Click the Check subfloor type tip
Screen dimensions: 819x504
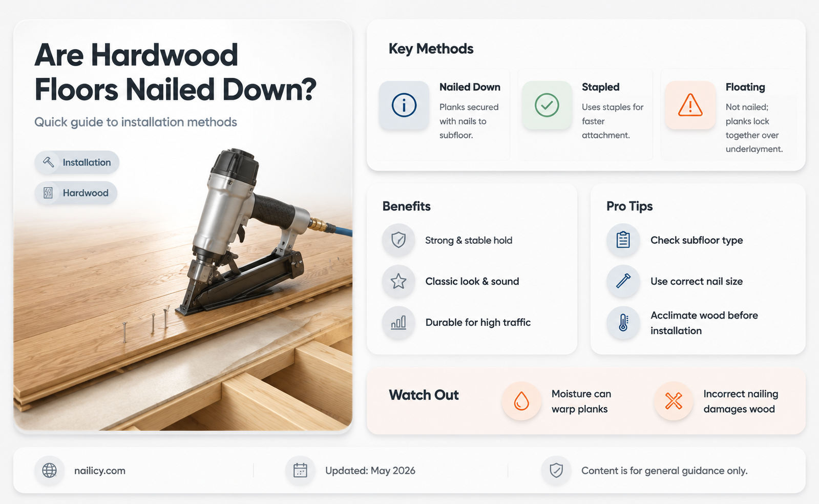[697, 240]
